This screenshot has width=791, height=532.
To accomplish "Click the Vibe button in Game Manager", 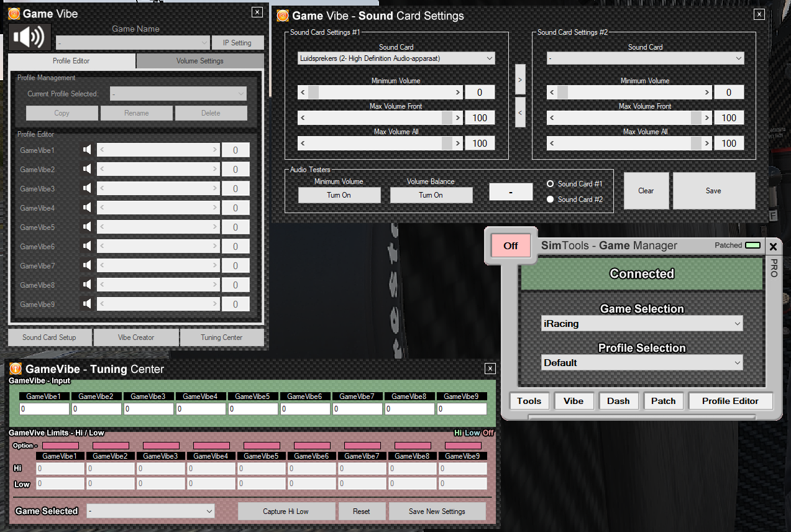I will 574,401.
